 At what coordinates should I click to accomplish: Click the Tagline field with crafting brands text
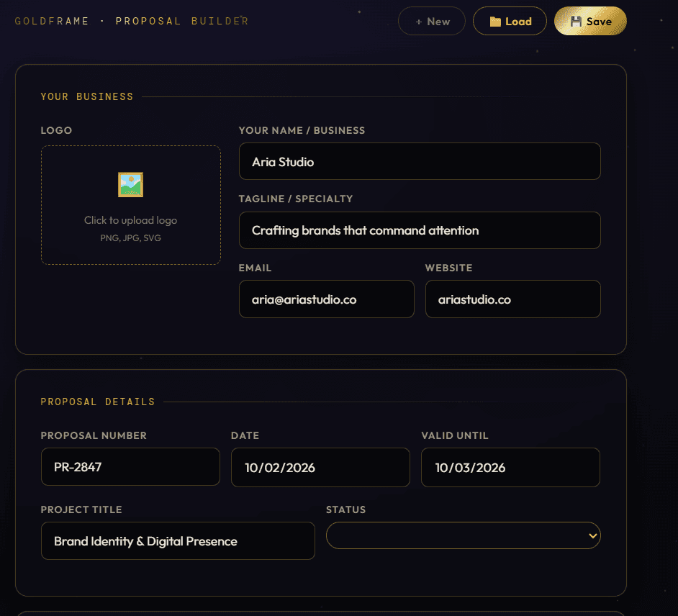(420, 230)
